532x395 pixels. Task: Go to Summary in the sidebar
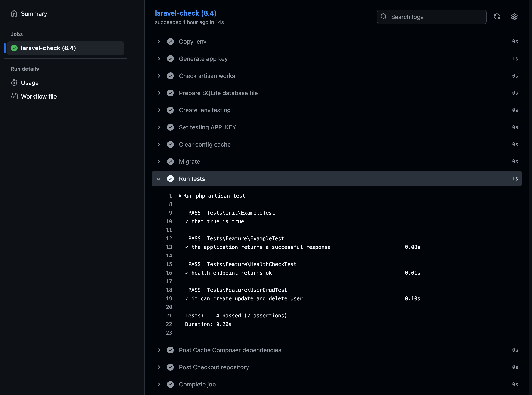coord(34,14)
